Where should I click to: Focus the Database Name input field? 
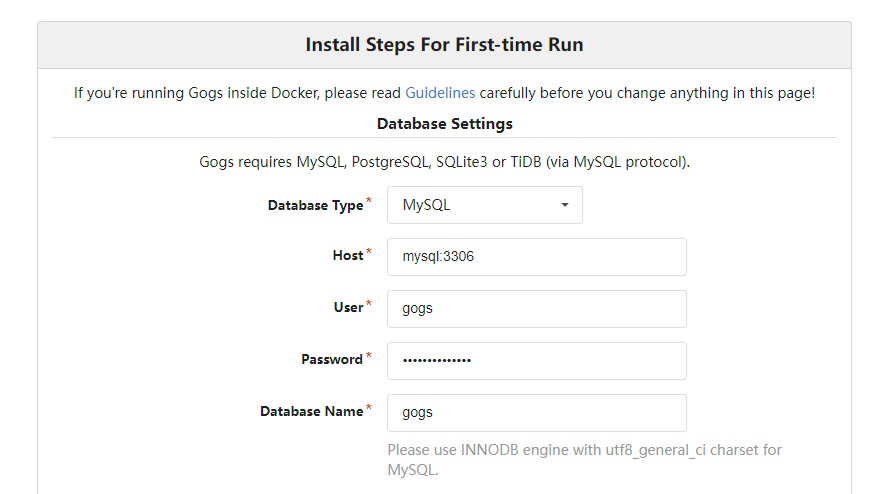pyautogui.click(x=536, y=413)
